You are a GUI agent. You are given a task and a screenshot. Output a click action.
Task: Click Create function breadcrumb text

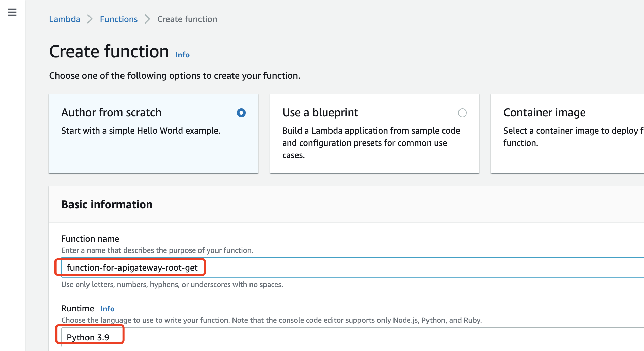pos(187,19)
